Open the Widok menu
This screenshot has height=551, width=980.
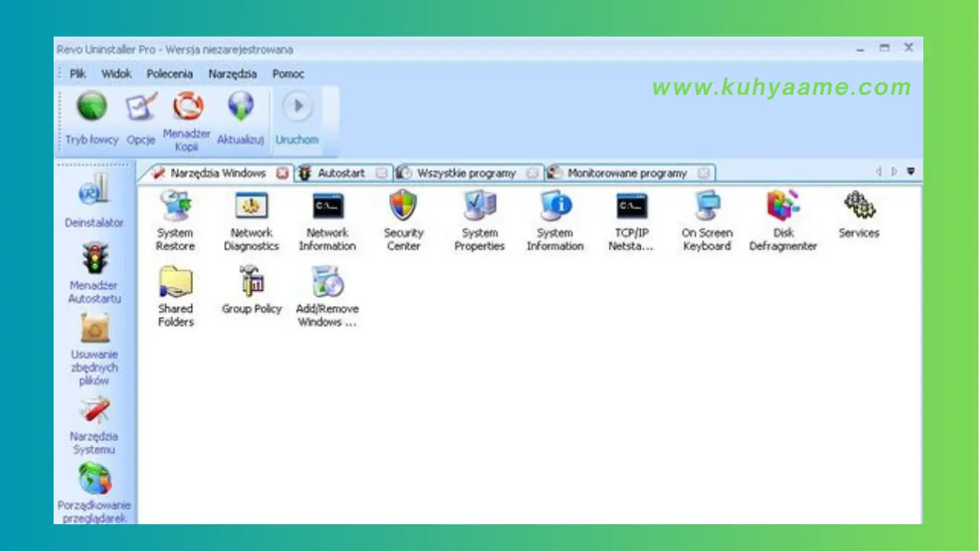116,74
